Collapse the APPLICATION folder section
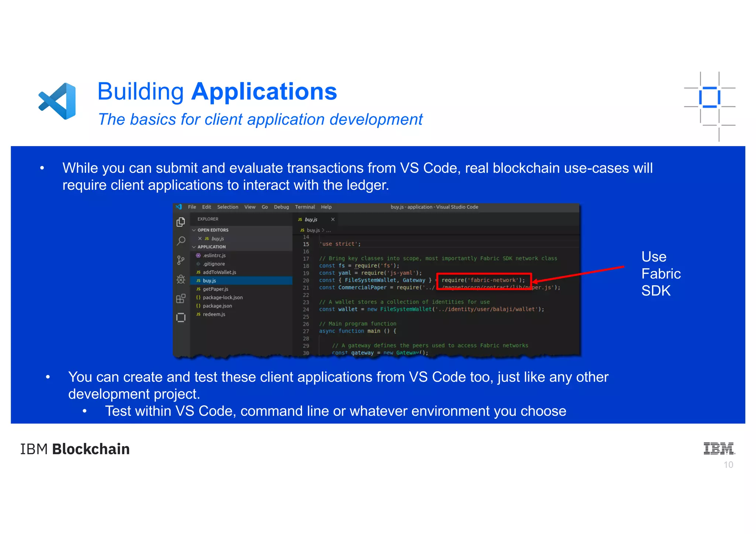The image size is (756, 534). click(x=241, y=247)
